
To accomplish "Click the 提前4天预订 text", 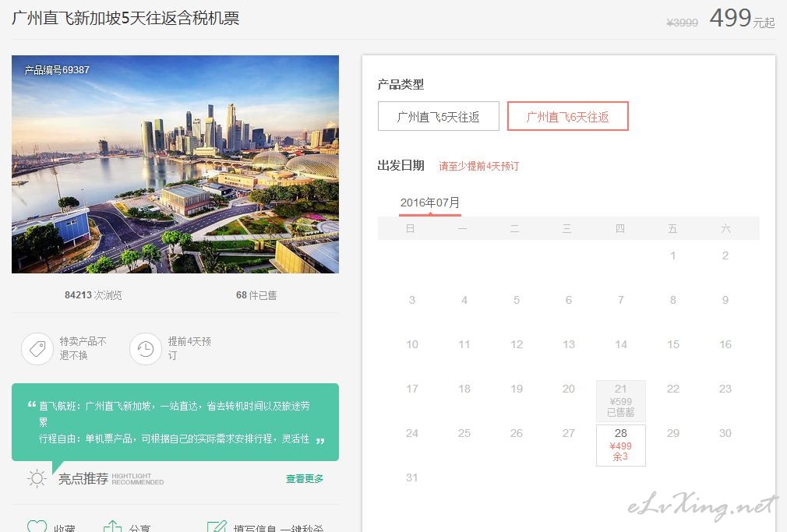I will click(x=189, y=348).
